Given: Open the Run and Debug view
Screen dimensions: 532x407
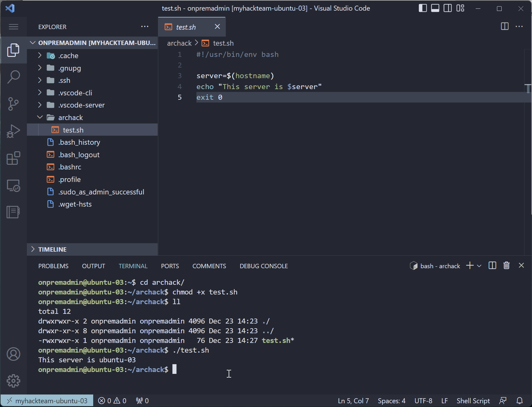Looking at the screenshot, I should [x=13, y=131].
